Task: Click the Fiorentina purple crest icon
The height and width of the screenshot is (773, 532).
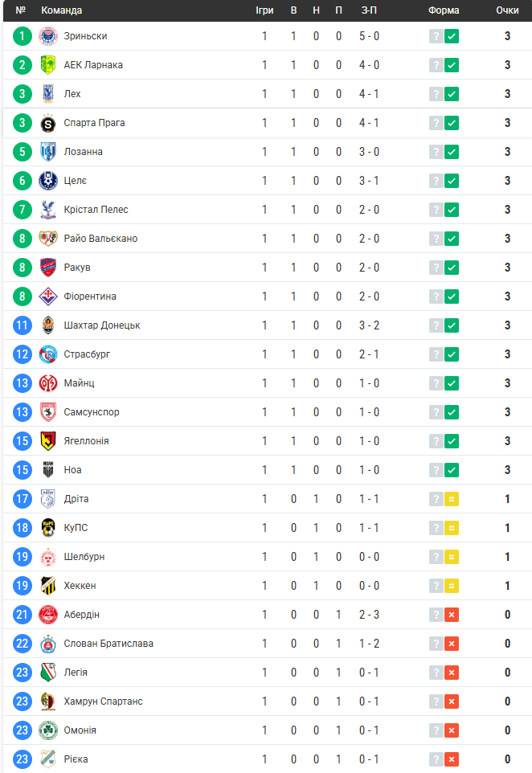Action: coord(48,297)
